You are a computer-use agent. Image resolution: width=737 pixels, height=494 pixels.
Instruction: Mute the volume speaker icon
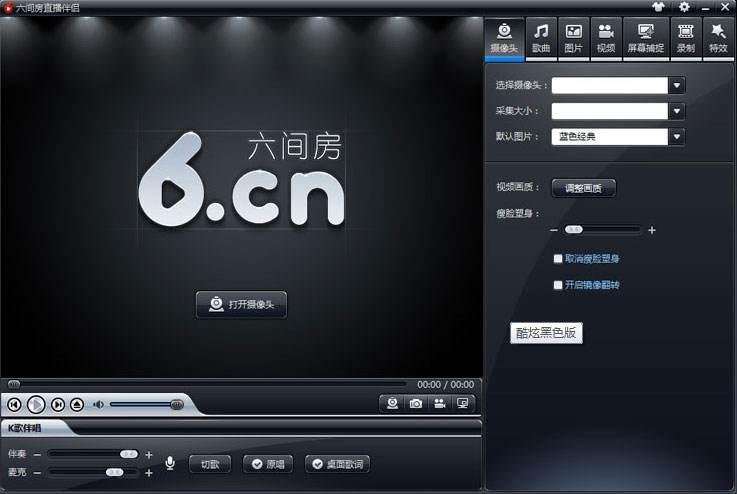(98, 404)
